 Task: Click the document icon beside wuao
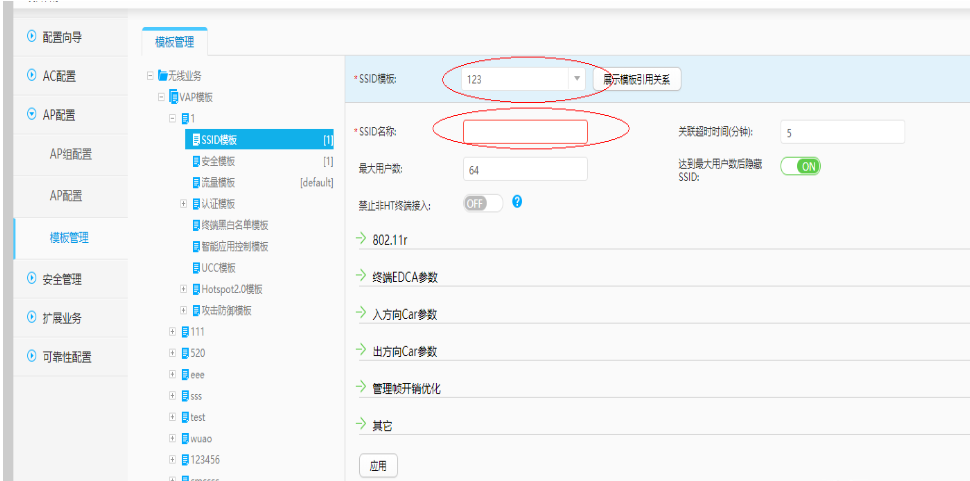pos(185,438)
